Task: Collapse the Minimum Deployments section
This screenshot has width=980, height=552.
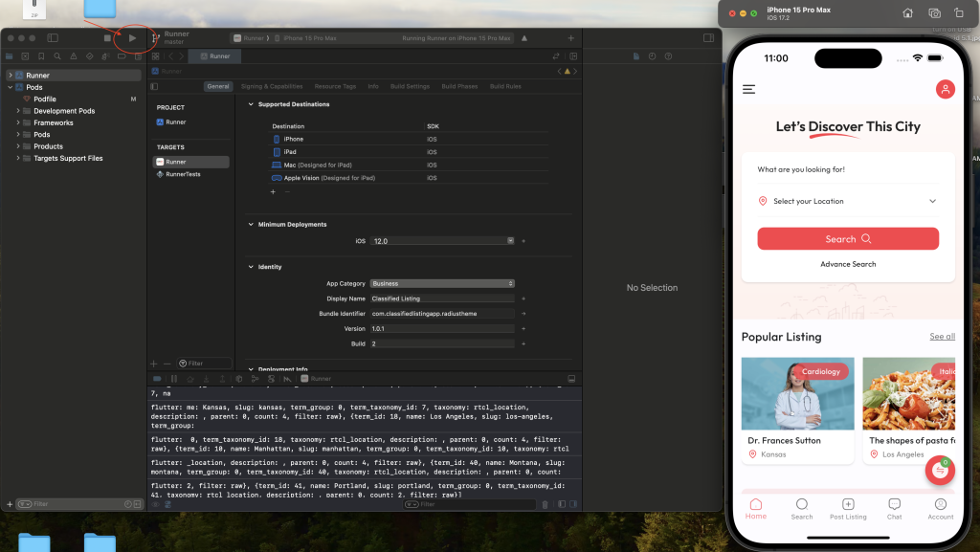Action: (x=251, y=224)
